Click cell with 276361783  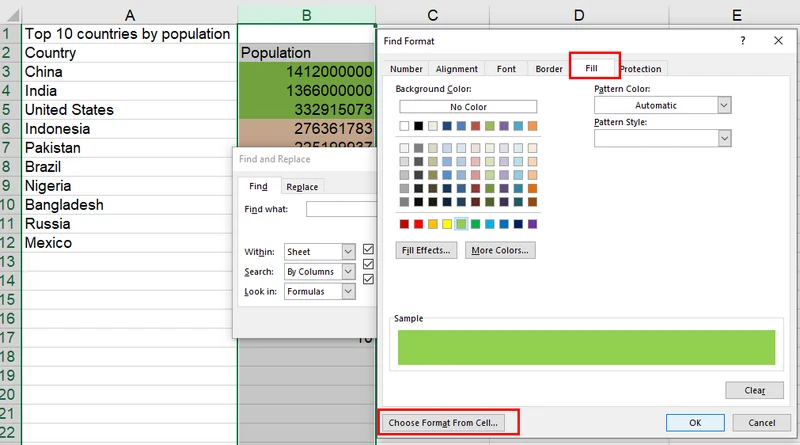point(306,129)
